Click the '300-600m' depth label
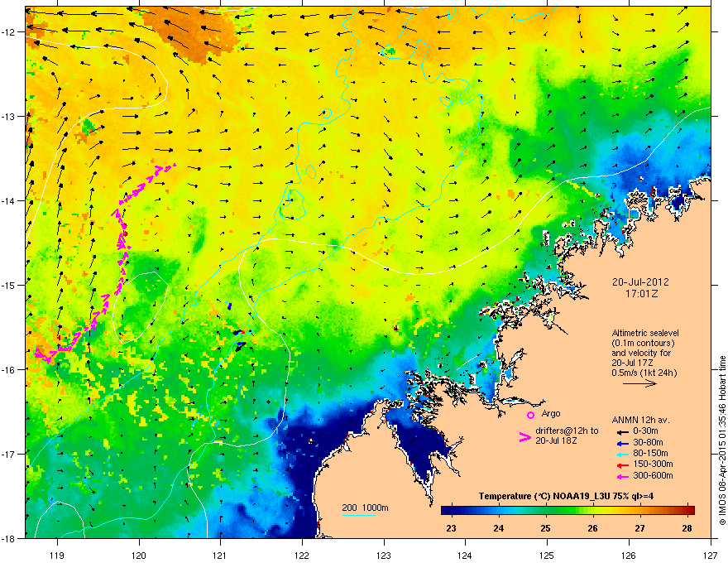The height and width of the screenshot is (563, 728). 654,476
